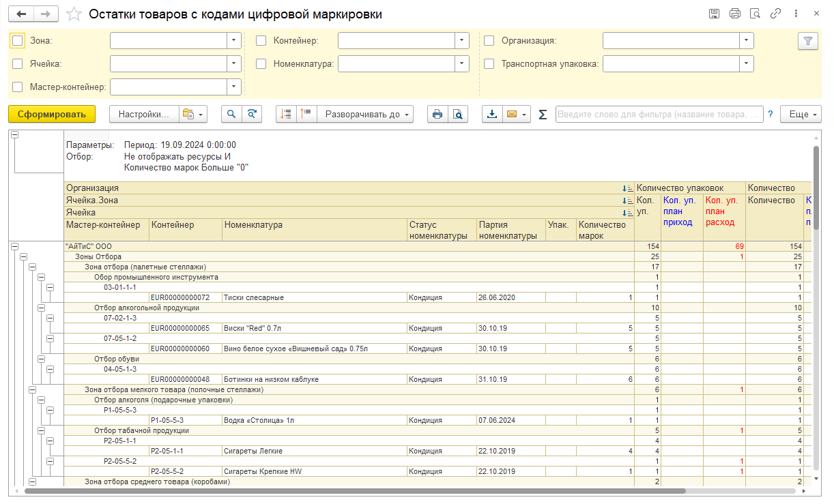834x504 pixels.
Task: Click the filter funnel icon
Action: coord(808,41)
